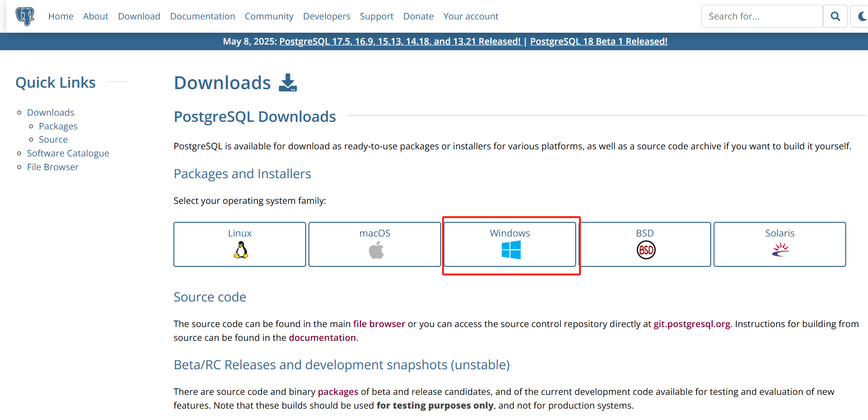Follow the 'documentation' inline link
Viewport: 868px width, 420px height.
click(322, 338)
